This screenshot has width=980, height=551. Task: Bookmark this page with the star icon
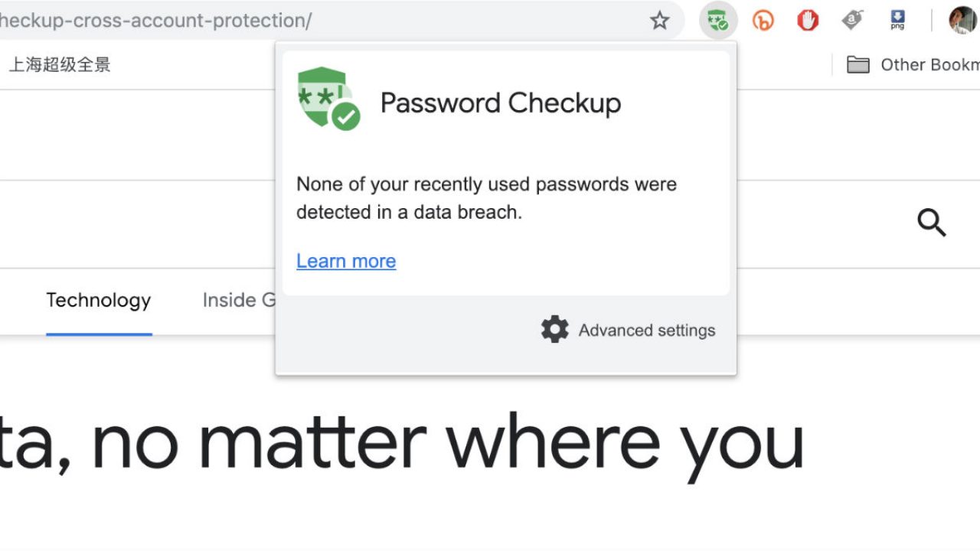pos(660,21)
